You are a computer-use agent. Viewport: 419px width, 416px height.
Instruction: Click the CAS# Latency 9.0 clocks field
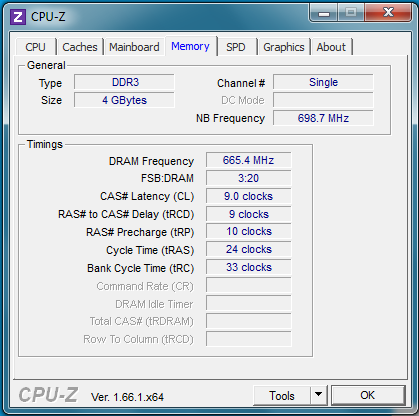pyautogui.click(x=249, y=196)
